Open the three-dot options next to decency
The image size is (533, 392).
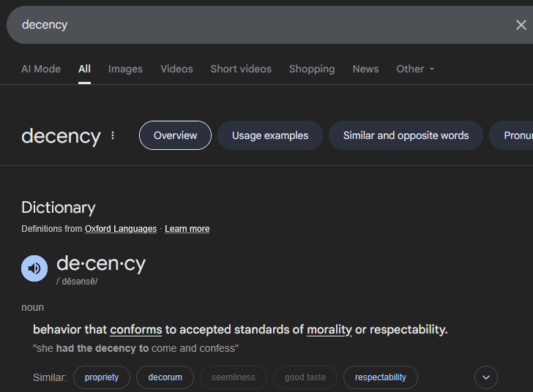pos(113,135)
